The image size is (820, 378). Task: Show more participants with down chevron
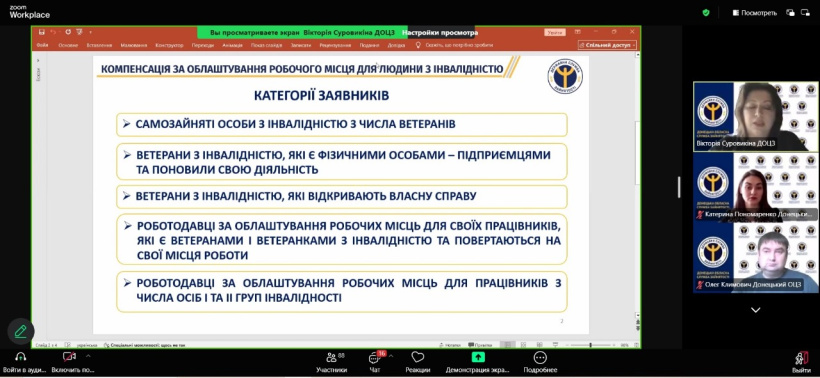point(756,310)
